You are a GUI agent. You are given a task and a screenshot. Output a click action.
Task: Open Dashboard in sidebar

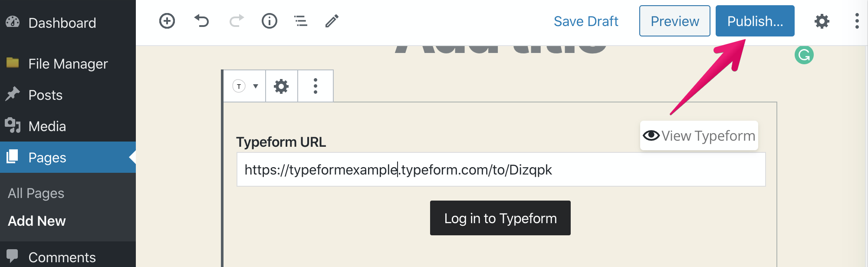[x=62, y=23]
